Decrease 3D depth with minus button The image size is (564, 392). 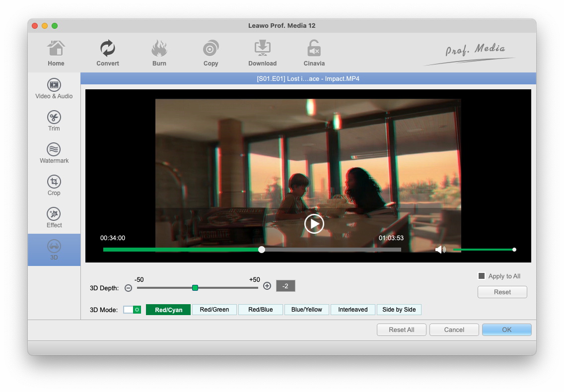129,288
